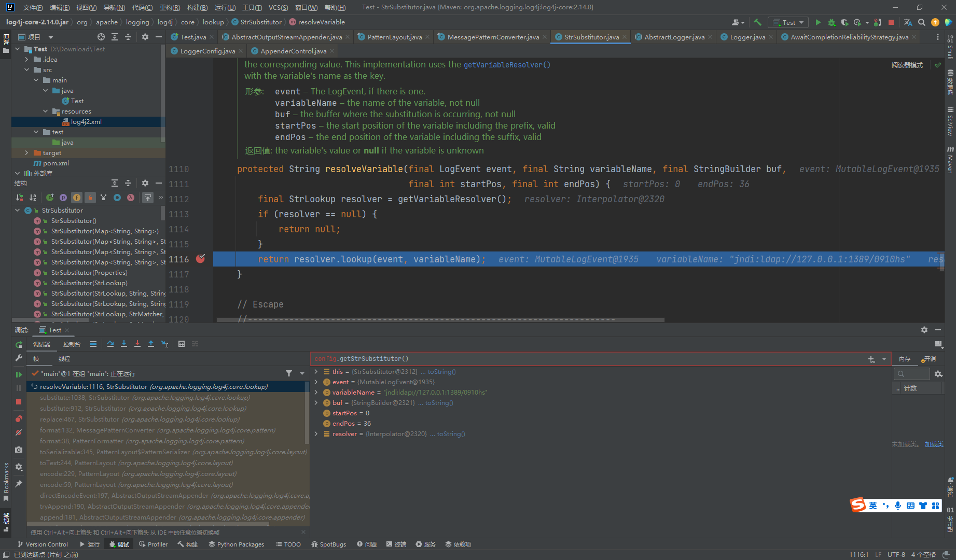Image resolution: width=956 pixels, height=560 pixels.
Task: Open the thread selector dropdown arrow
Action: tap(302, 374)
